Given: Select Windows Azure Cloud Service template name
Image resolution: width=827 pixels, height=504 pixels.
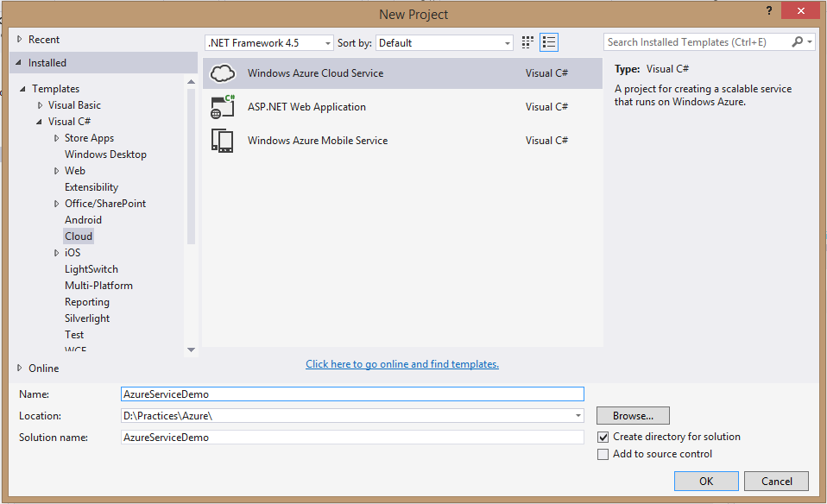Looking at the screenshot, I should pyautogui.click(x=315, y=73).
